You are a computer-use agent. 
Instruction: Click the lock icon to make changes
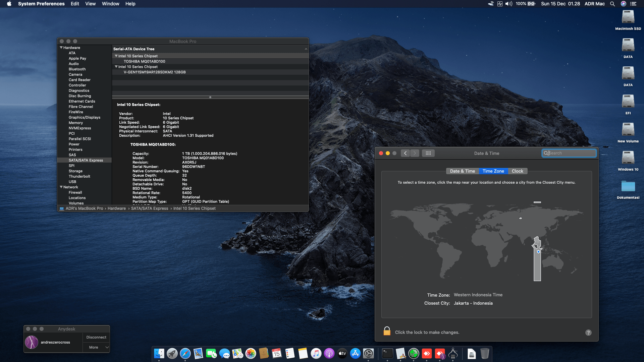click(x=387, y=331)
